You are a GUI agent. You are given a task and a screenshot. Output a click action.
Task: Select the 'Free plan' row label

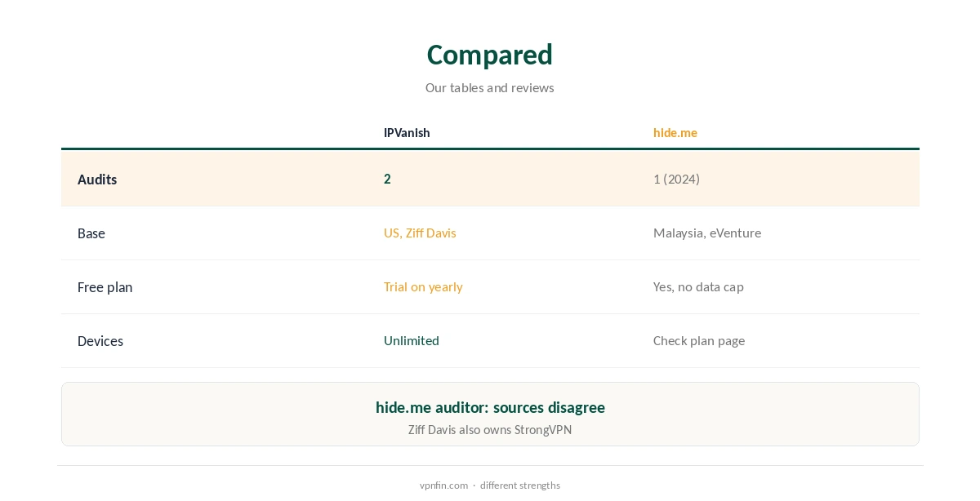(x=105, y=287)
